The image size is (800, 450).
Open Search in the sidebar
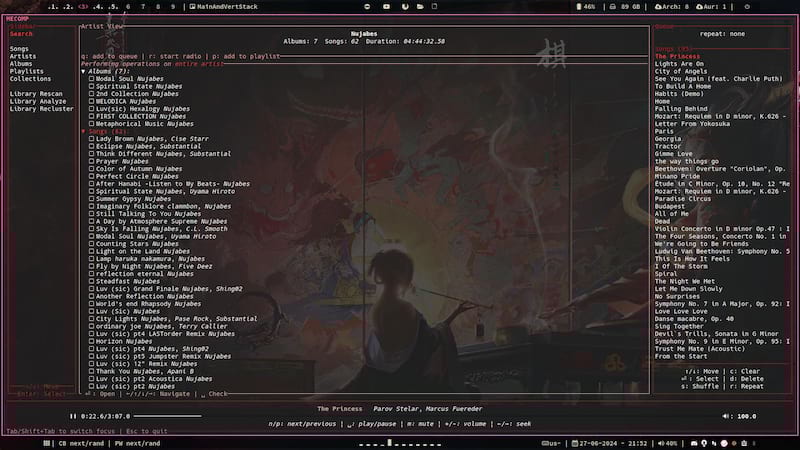(21, 34)
